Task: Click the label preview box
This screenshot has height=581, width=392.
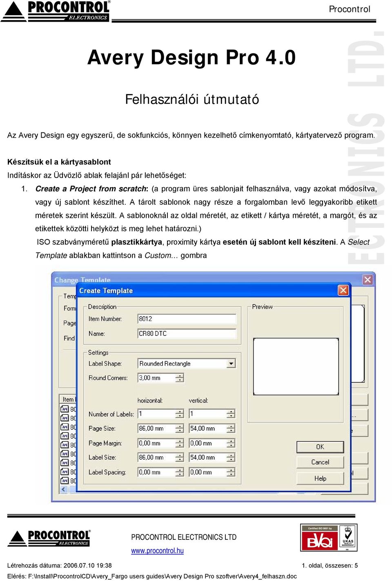Action: (x=296, y=366)
